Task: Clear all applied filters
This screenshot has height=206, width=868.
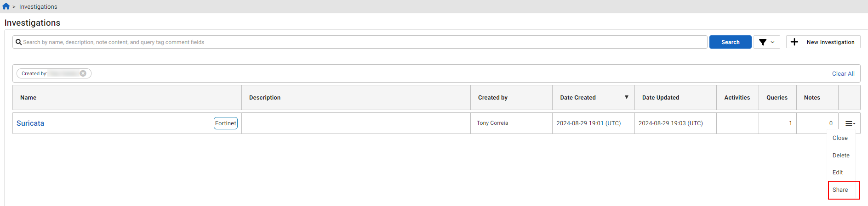Action: tap(843, 74)
